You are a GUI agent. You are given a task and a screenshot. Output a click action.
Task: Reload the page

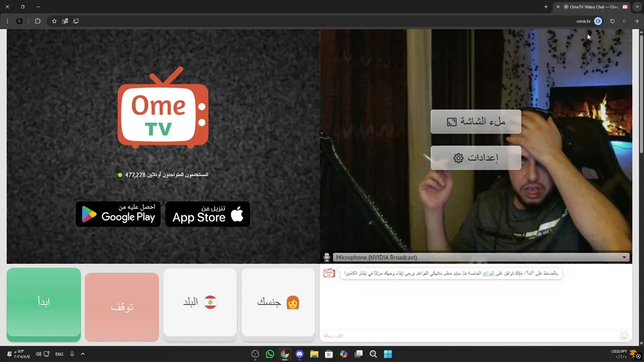pos(612,21)
